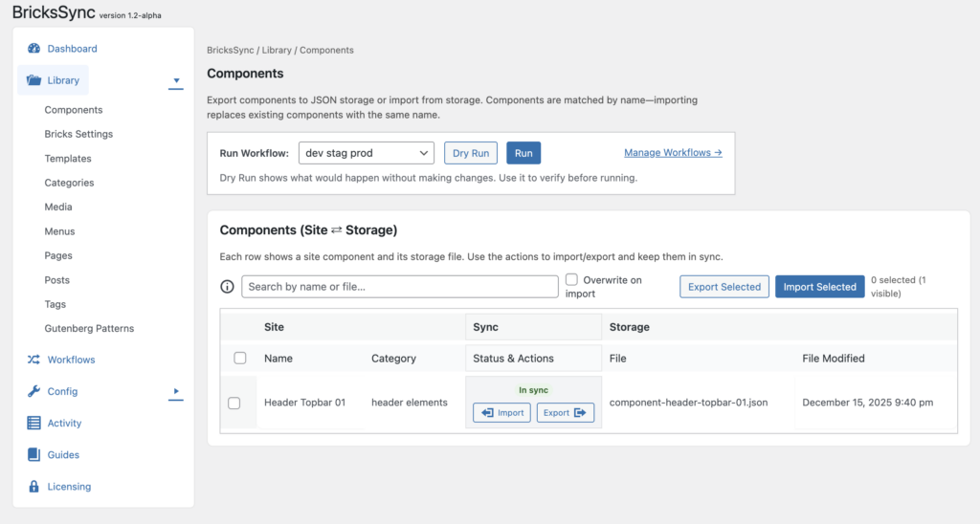Click the Activity list icon
This screenshot has height=524, width=980.
pos(34,424)
